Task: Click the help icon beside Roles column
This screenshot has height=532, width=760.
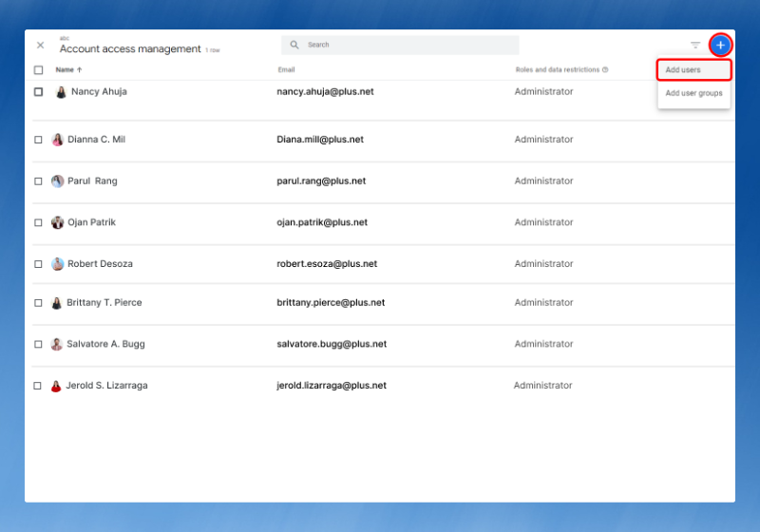Action: coord(605,69)
